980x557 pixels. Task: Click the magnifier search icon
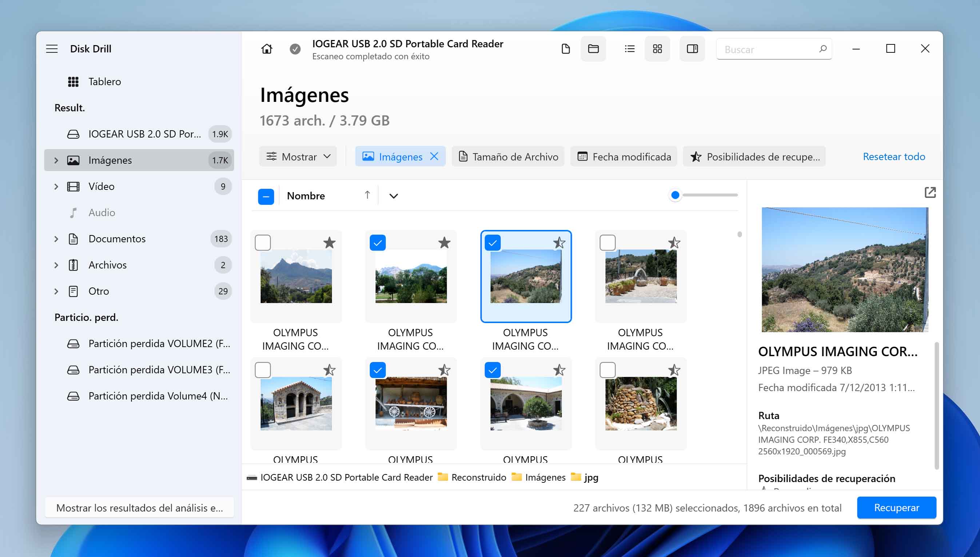tap(823, 49)
